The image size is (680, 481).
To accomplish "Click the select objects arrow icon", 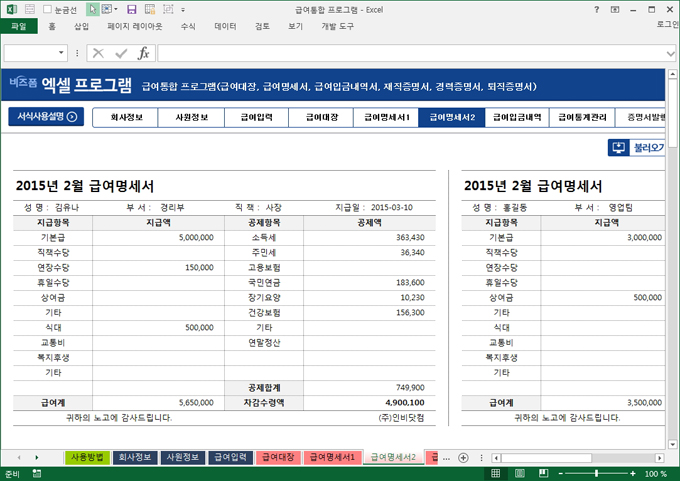I will 93,9.
